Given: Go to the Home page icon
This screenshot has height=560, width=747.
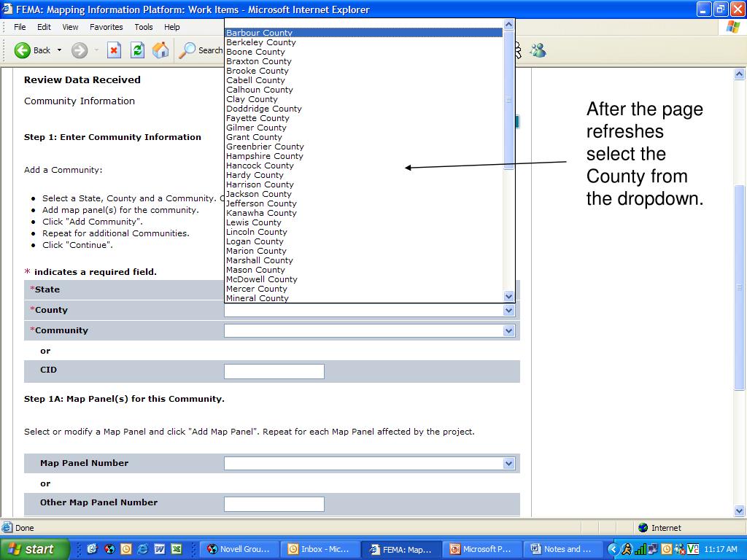Looking at the screenshot, I should 160,50.
